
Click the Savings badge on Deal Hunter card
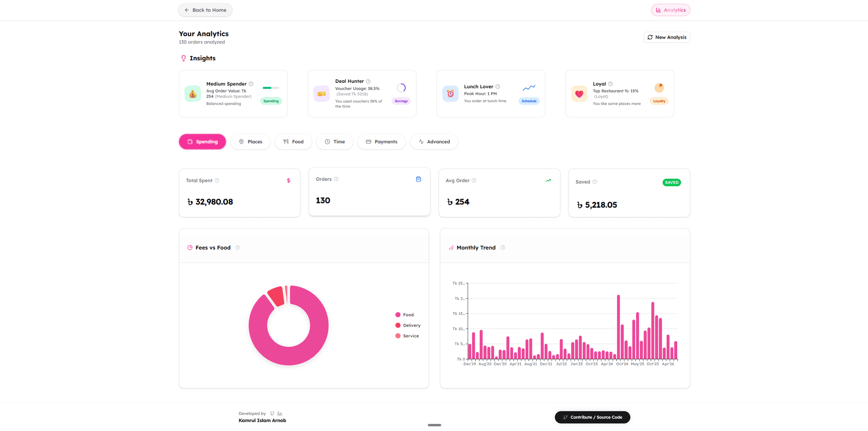[x=401, y=101]
